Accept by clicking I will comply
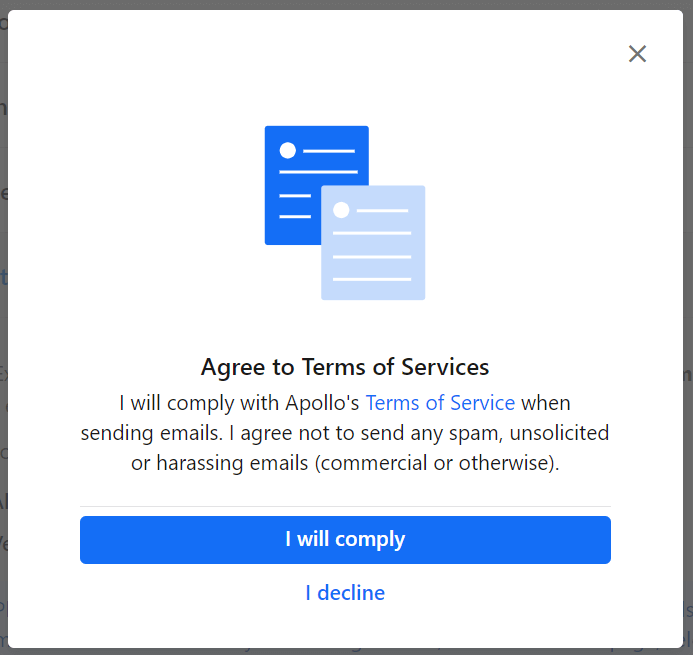The width and height of the screenshot is (693, 655). [x=345, y=540]
